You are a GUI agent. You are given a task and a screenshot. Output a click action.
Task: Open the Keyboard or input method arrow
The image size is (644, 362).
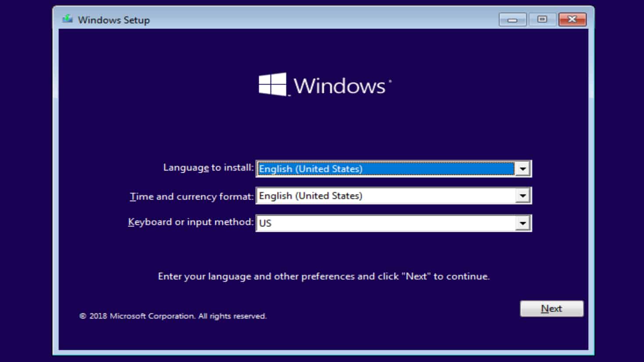coord(523,223)
